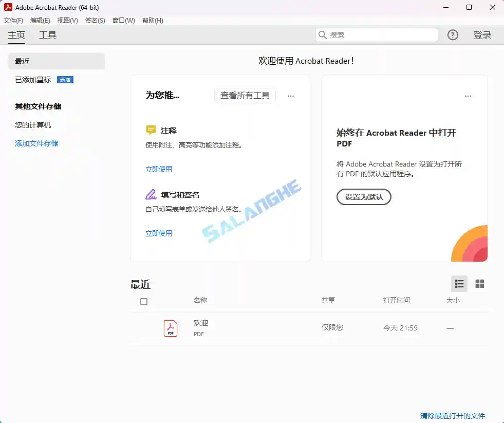Screen dimensions: 504x423
Task: Open more options on default PDF card
Action: tap(468, 96)
